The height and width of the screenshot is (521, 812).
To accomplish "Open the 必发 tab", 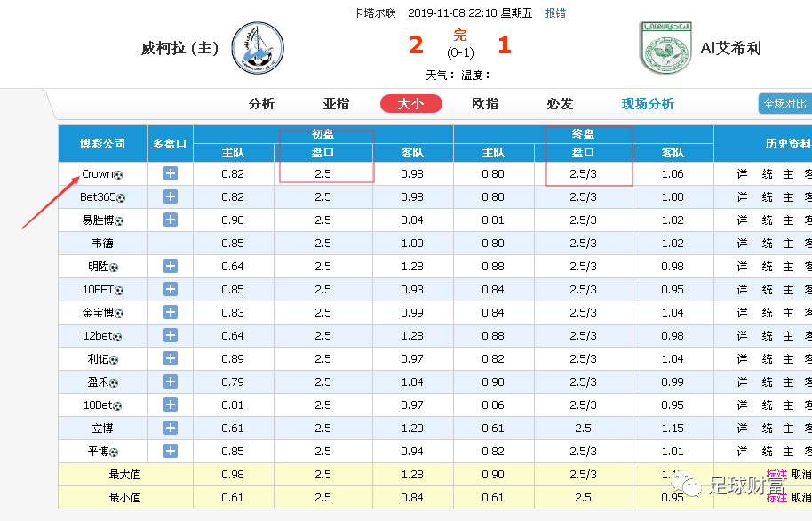I will pos(560,104).
